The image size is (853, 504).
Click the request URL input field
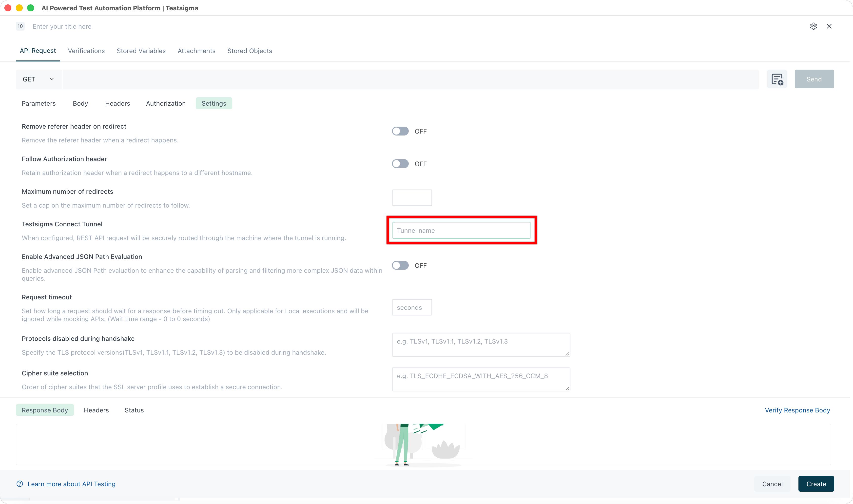(411, 79)
